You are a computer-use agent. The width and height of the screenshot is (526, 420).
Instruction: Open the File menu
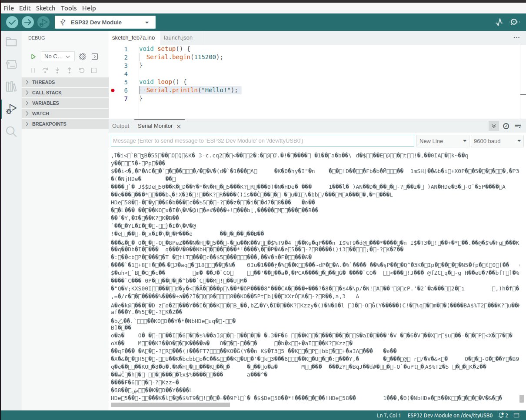[x=9, y=8]
